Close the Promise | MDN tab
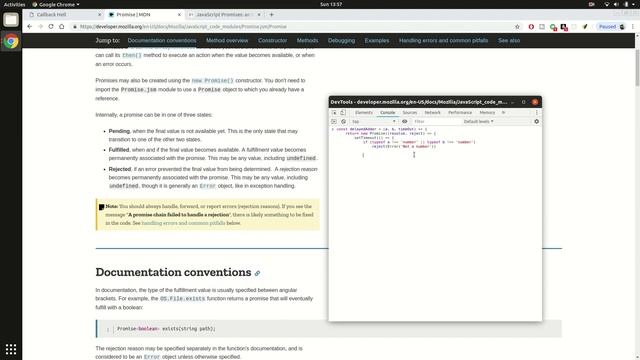This screenshot has width=640, height=360. coord(179,15)
